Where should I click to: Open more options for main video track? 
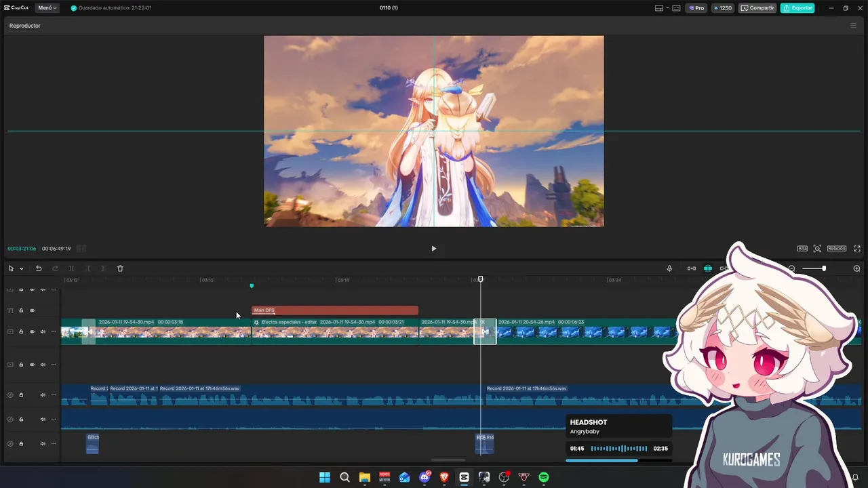pos(54,331)
